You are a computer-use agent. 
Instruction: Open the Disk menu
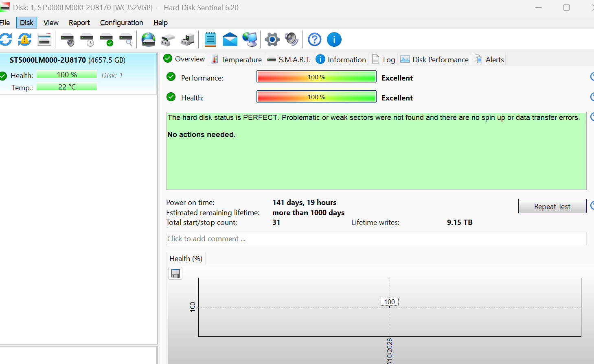click(26, 23)
